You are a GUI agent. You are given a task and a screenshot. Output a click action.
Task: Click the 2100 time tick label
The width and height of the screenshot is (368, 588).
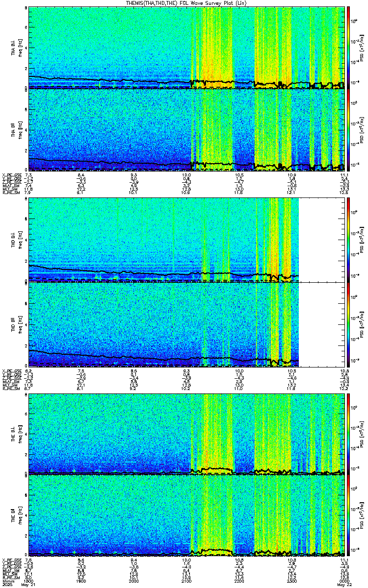186,581
